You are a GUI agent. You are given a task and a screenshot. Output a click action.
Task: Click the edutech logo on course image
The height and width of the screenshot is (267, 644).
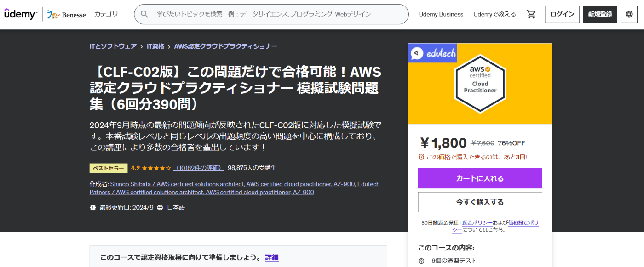point(433,53)
